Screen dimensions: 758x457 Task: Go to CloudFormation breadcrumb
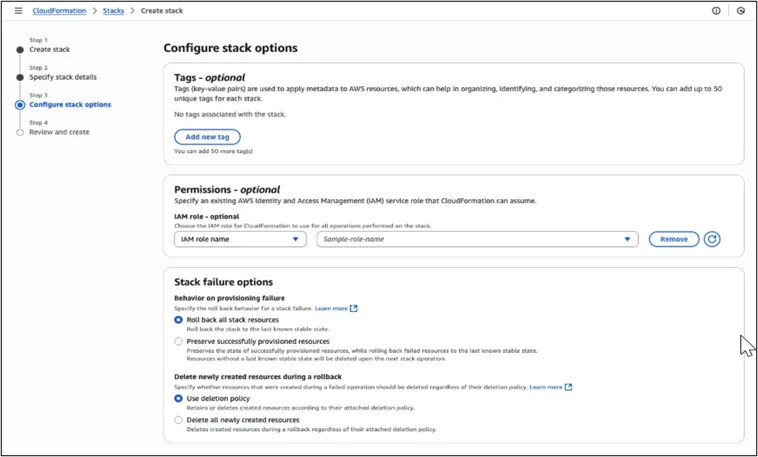point(58,11)
